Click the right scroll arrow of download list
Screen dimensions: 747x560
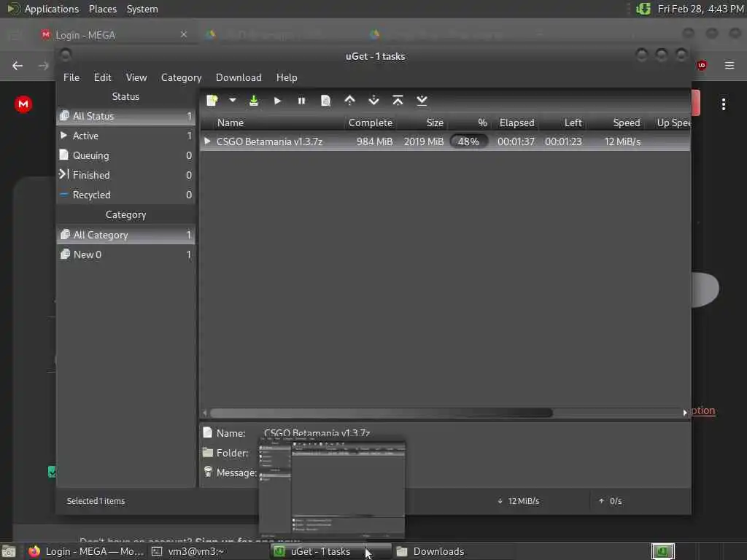coord(685,413)
